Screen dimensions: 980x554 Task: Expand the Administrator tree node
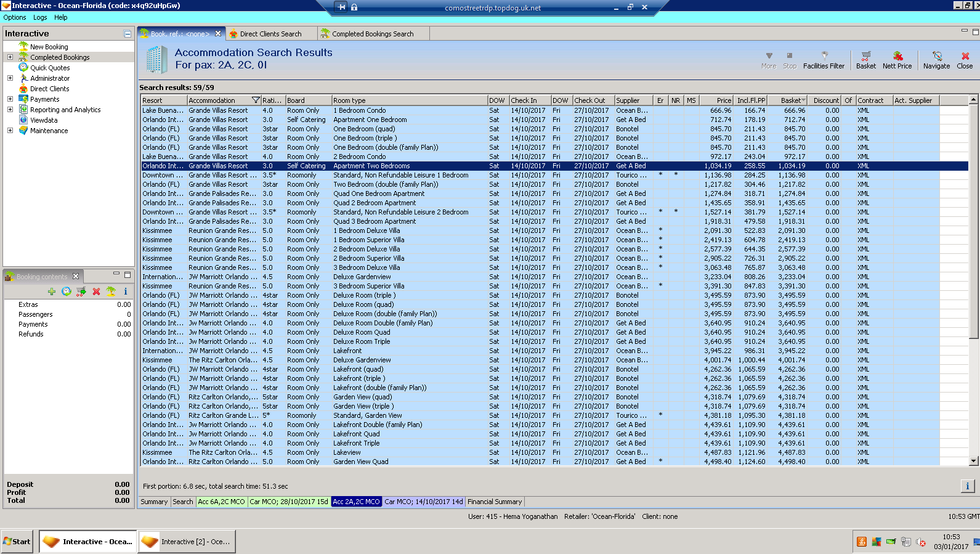click(10, 78)
